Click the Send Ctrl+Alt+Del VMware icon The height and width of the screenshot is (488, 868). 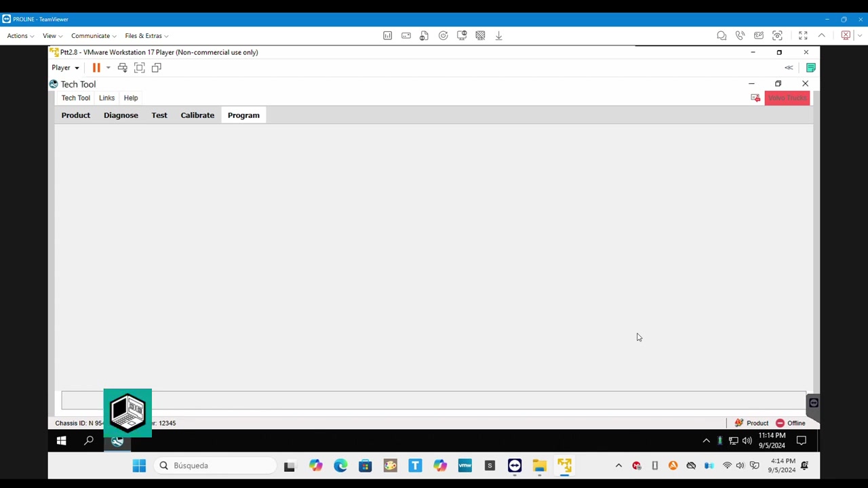coord(122,68)
